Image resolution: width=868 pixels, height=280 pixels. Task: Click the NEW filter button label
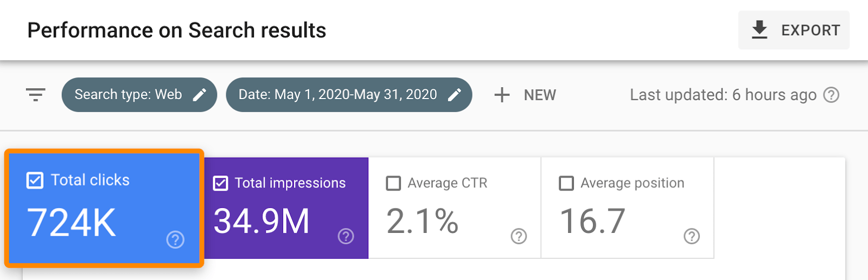[540, 95]
